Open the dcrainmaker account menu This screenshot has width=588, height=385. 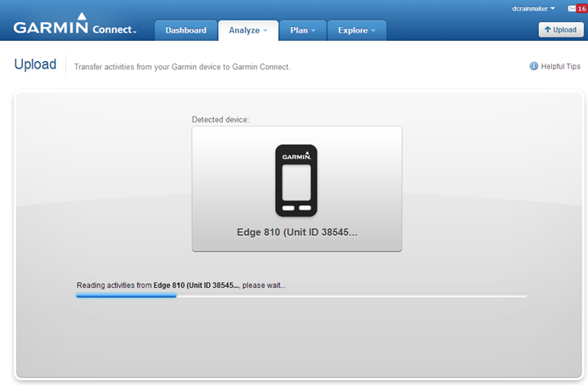coord(533,9)
